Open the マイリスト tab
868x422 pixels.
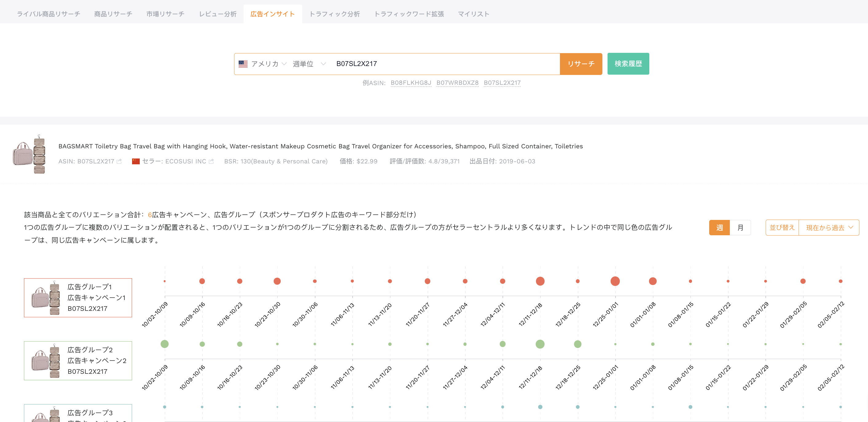(x=473, y=14)
